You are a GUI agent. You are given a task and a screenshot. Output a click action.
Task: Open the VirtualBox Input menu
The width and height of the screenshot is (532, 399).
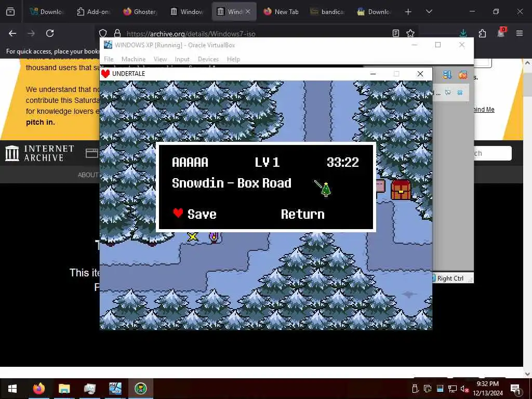point(182,59)
